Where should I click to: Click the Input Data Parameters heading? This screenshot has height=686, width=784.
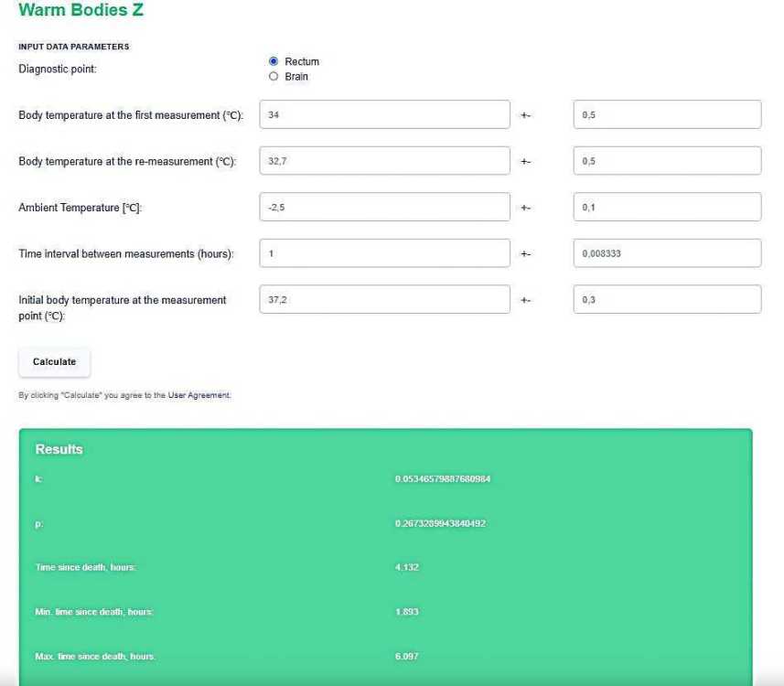click(x=74, y=47)
